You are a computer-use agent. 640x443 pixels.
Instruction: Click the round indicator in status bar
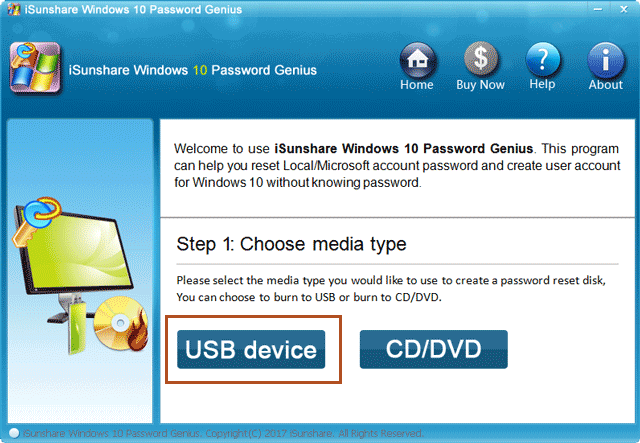point(14,433)
